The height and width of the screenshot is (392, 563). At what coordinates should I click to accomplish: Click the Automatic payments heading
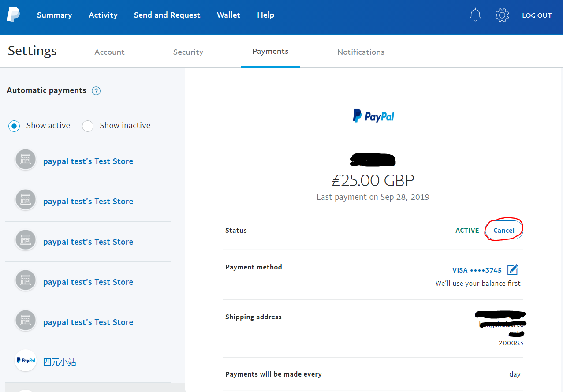[47, 90]
